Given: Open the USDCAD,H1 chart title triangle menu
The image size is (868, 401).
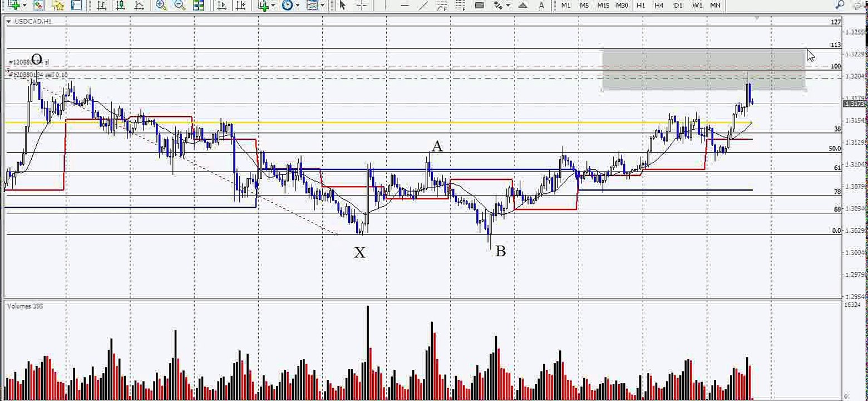Looking at the screenshot, I should (x=8, y=21).
